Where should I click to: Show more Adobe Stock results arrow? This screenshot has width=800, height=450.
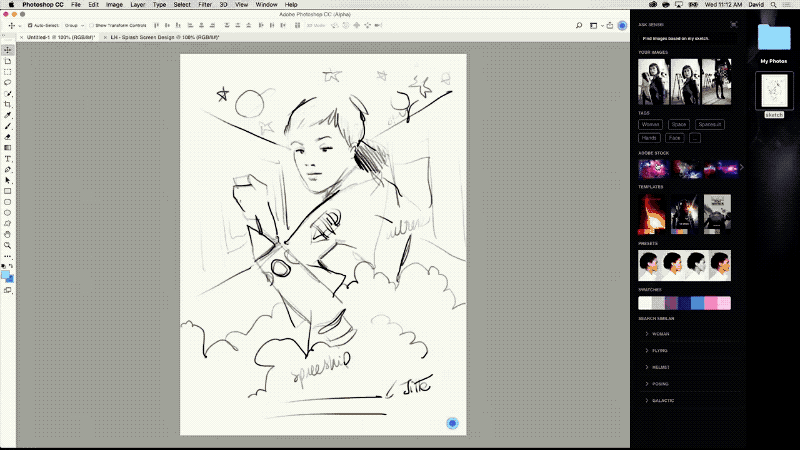[742, 167]
